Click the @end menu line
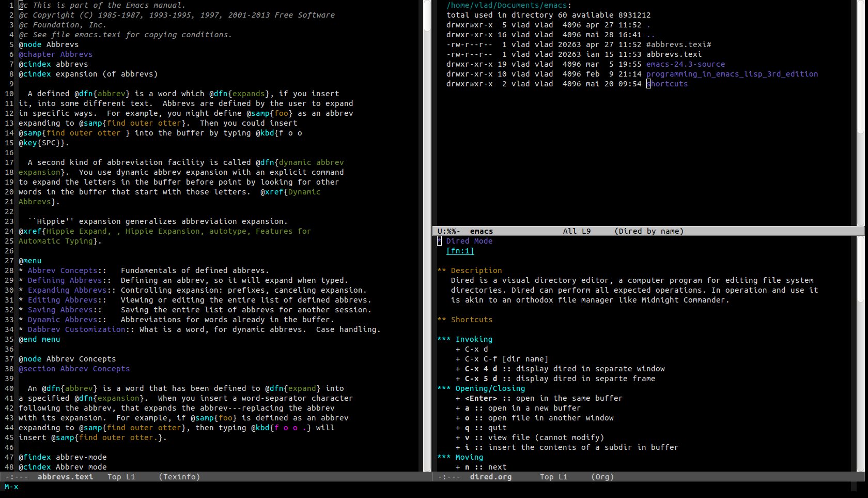The image size is (868, 498). pyautogui.click(x=39, y=339)
